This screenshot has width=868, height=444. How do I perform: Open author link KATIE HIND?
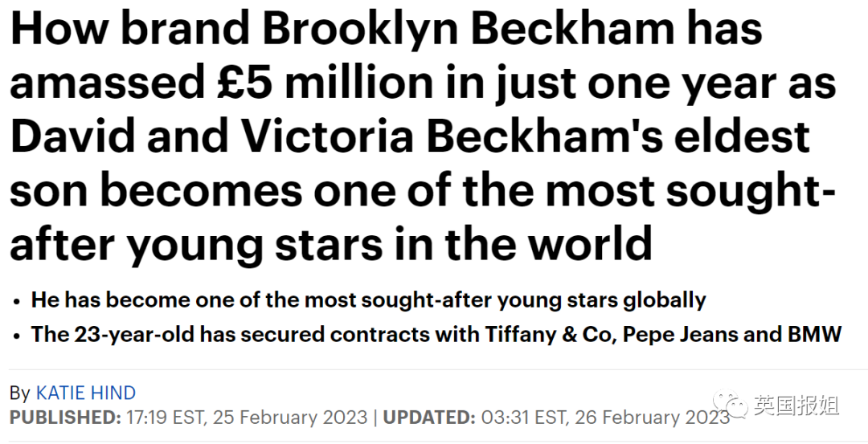click(86, 393)
